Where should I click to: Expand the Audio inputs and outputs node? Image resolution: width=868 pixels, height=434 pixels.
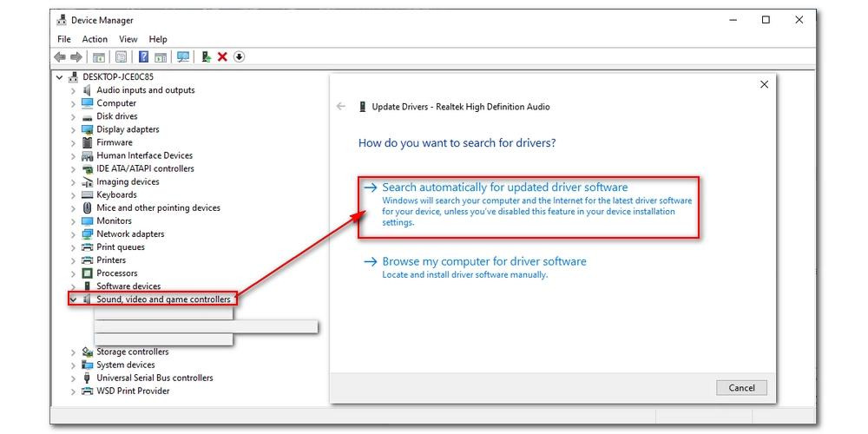click(x=73, y=90)
